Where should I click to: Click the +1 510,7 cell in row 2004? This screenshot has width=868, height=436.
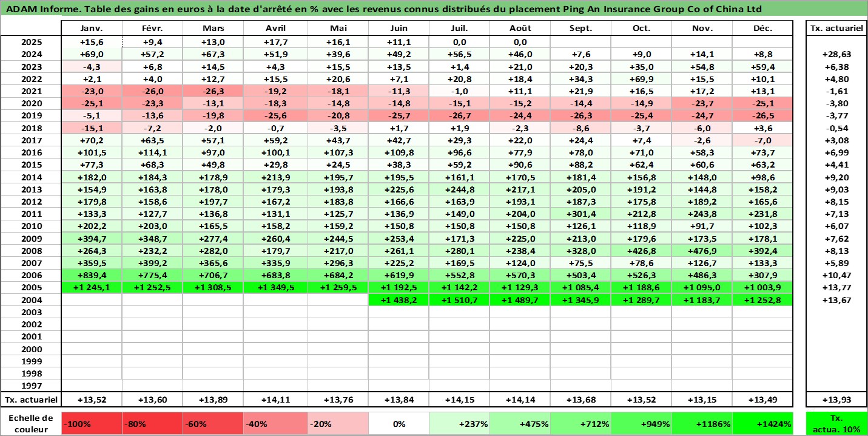tap(459, 300)
